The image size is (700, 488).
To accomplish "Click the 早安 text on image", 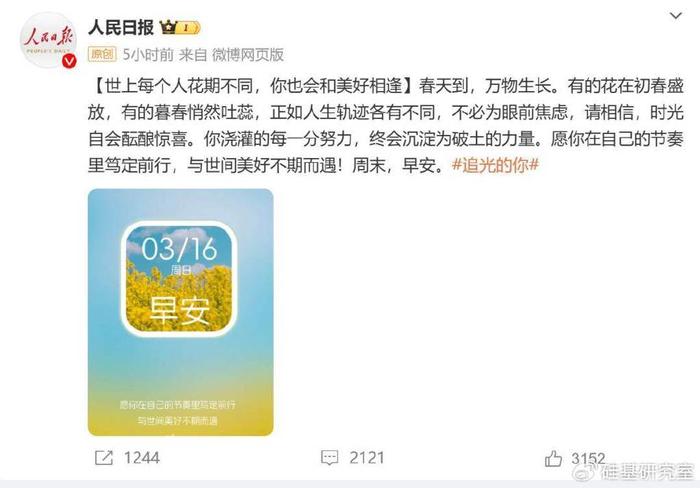I will pos(179,310).
